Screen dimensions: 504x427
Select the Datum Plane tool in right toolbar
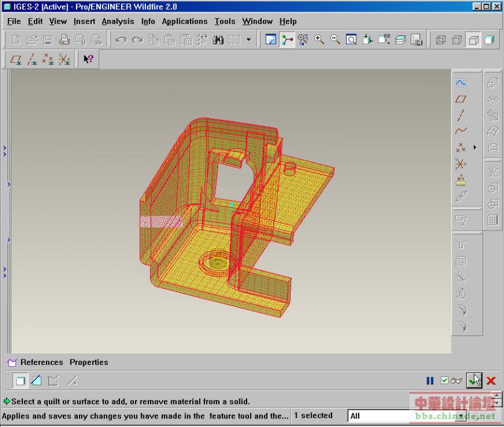coord(461,99)
